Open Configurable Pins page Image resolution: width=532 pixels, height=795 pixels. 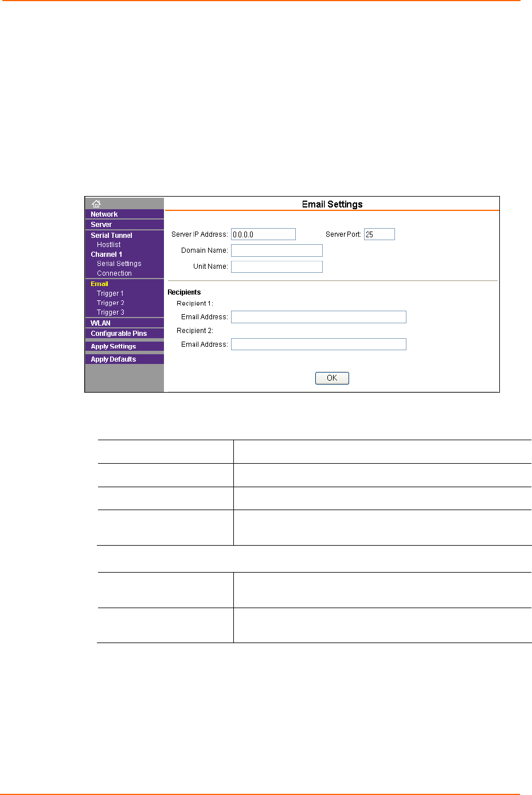[119, 334]
